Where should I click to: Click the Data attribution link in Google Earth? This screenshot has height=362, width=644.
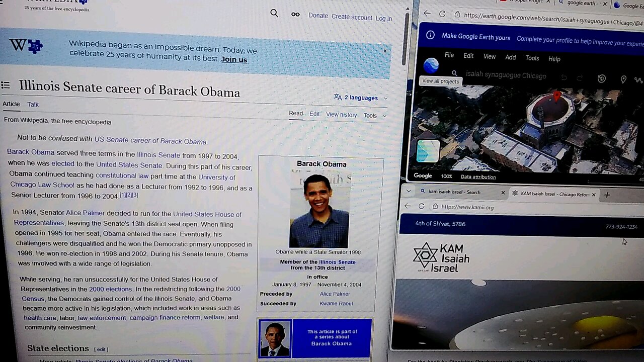478,177
